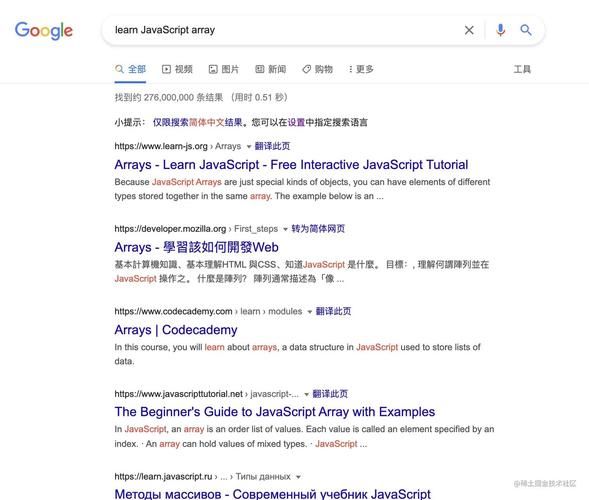The width and height of the screenshot is (589, 500).
Task: Click https://learn.javascript.ru URL text
Action: [x=163, y=477]
